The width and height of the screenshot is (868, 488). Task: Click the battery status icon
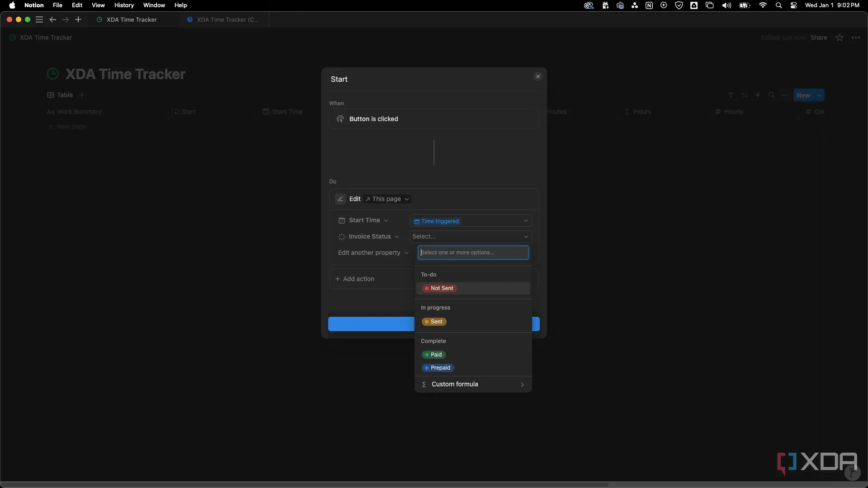pyautogui.click(x=745, y=5)
